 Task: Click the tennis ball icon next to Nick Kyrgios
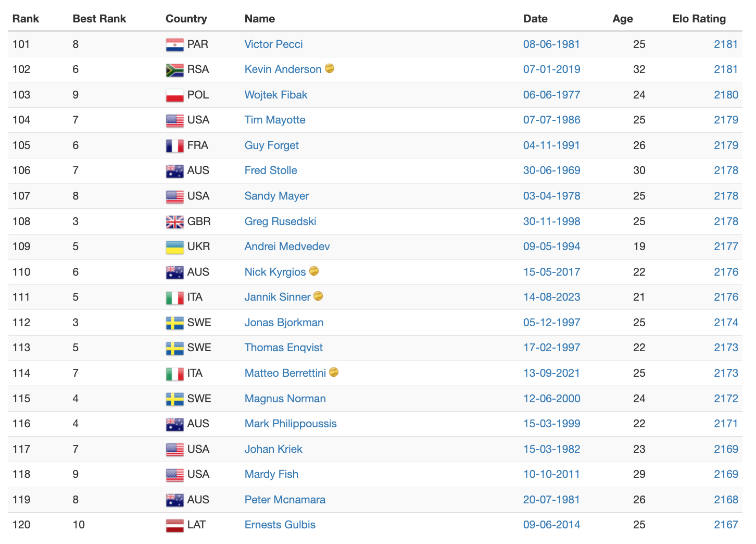pyautogui.click(x=314, y=271)
